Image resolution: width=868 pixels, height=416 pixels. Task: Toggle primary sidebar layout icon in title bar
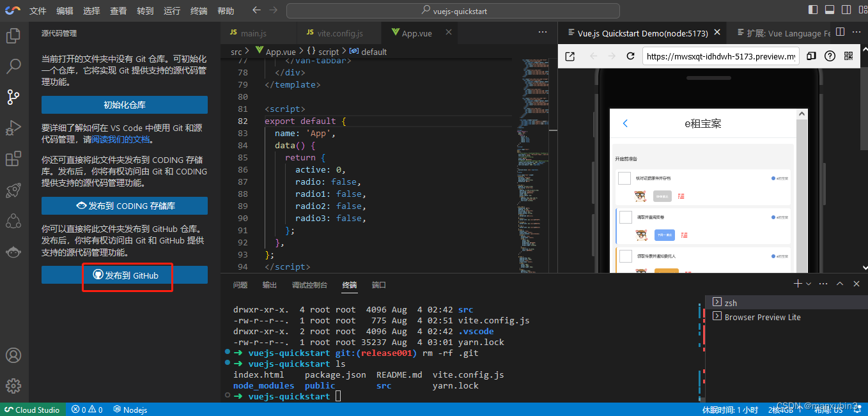tap(813, 10)
